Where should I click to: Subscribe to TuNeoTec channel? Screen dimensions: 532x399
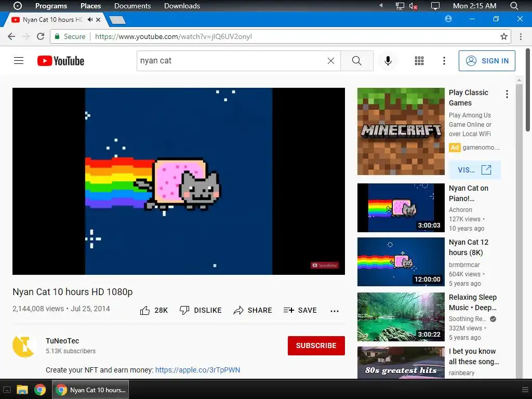click(316, 345)
